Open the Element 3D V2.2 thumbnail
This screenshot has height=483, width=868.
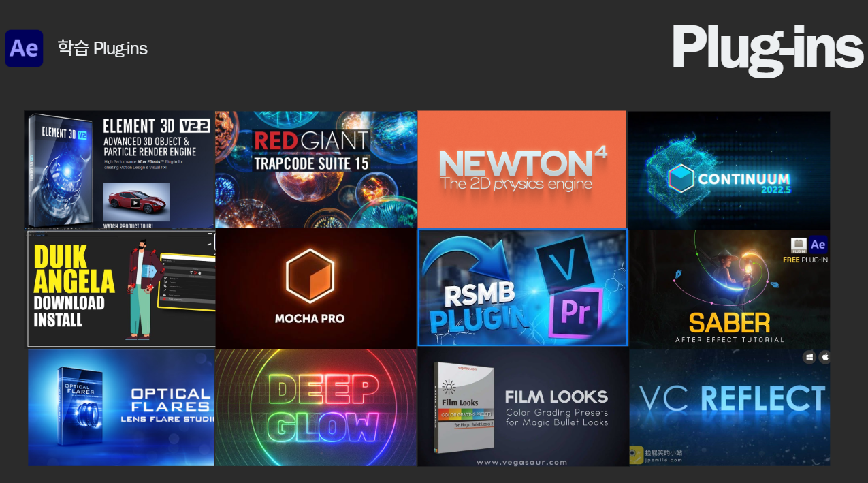point(120,170)
